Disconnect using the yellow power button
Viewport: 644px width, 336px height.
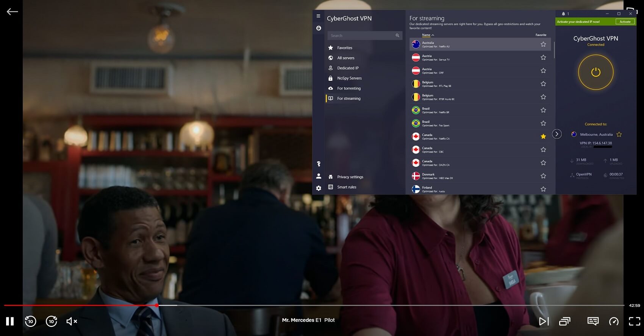pos(596,72)
